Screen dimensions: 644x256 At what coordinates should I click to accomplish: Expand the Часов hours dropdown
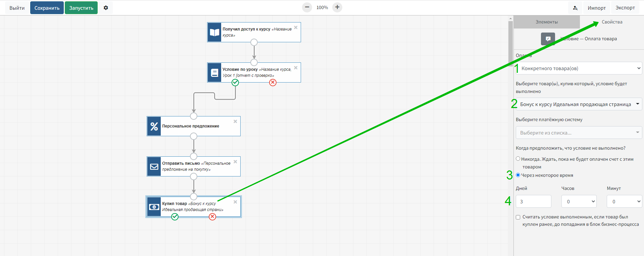[x=579, y=201]
